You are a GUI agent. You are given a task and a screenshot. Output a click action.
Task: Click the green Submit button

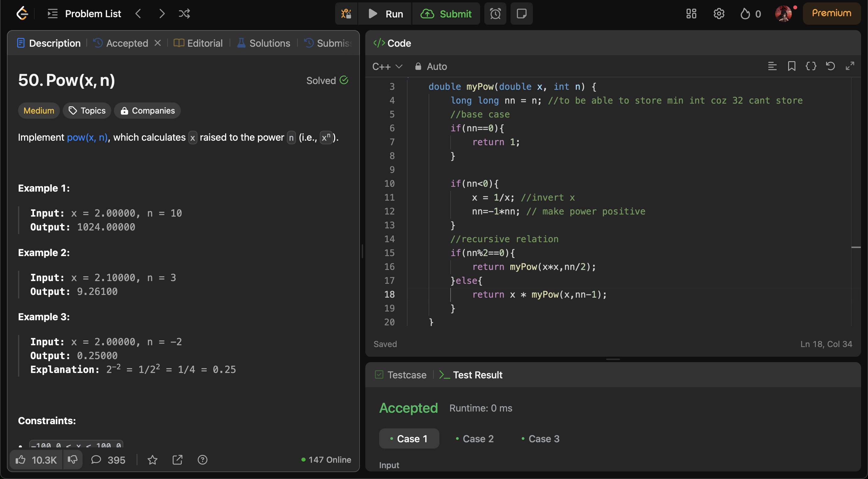point(446,14)
